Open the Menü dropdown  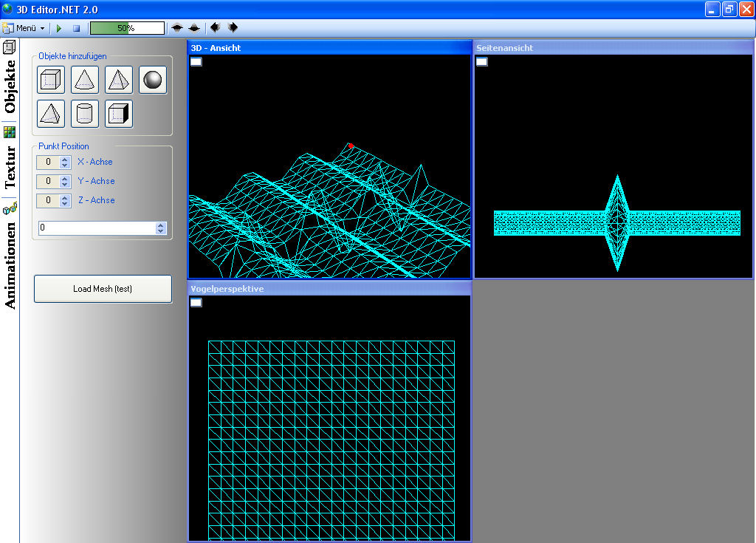click(24, 28)
